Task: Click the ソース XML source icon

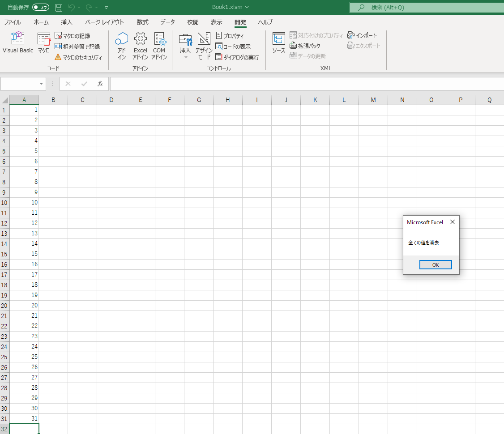Action: (x=279, y=43)
